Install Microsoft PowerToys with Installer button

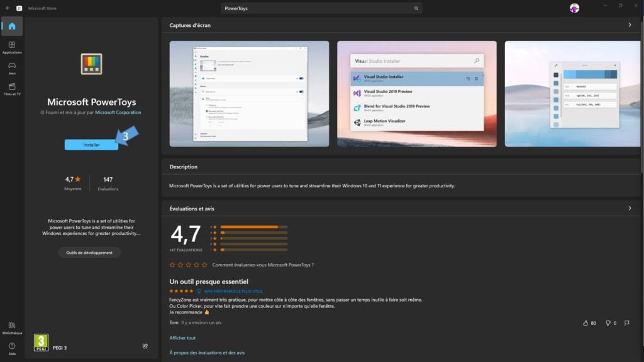tap(91, 145)
